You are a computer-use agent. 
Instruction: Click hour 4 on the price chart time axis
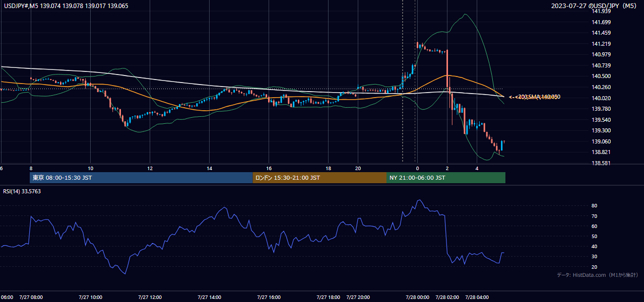point(477,168)
